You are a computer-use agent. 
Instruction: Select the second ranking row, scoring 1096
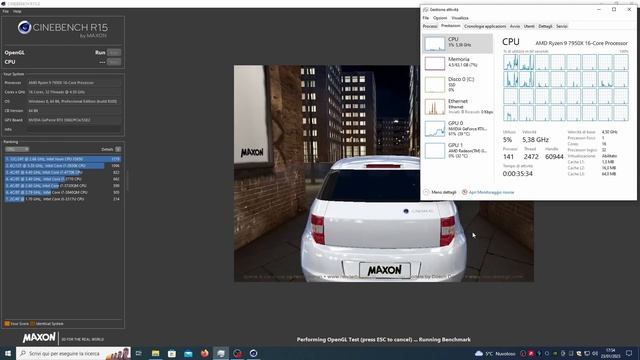pyautogui.click(x=62, y=166)
